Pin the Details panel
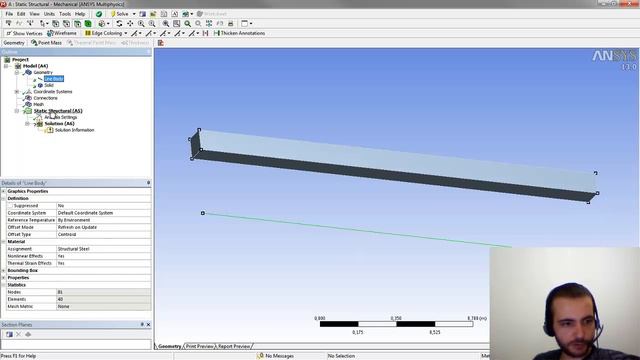Viewport: 640px width, 360px height. pyautogui.click(x=148, y=183)
